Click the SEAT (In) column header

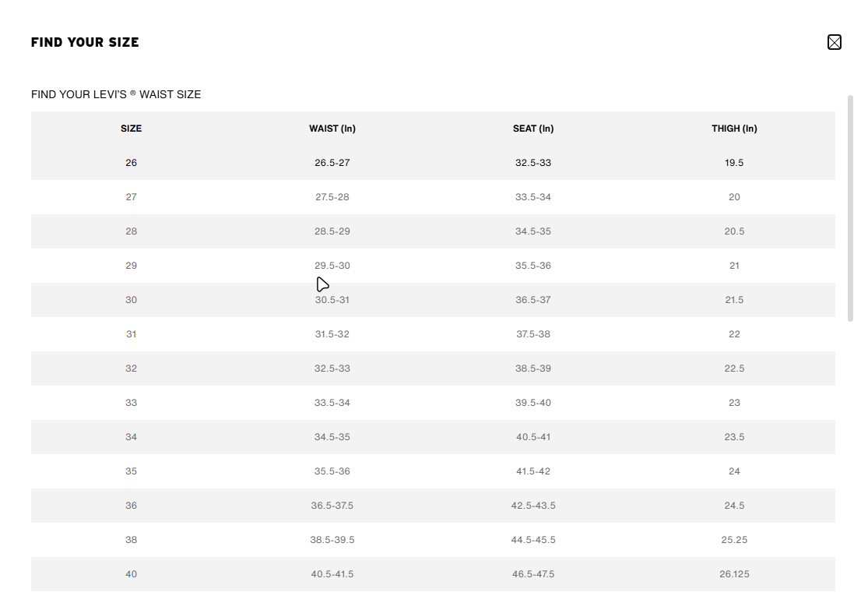pos(533,129)
